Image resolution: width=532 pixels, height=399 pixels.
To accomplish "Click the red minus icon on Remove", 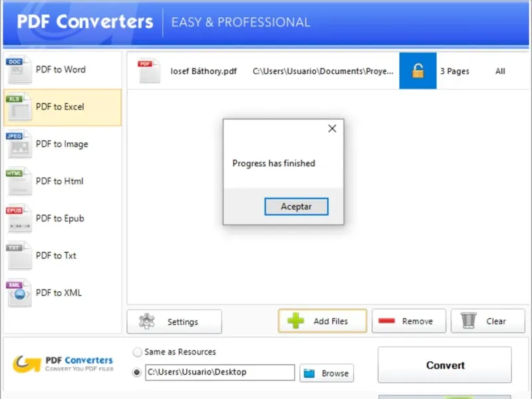I will click(386, 321).
